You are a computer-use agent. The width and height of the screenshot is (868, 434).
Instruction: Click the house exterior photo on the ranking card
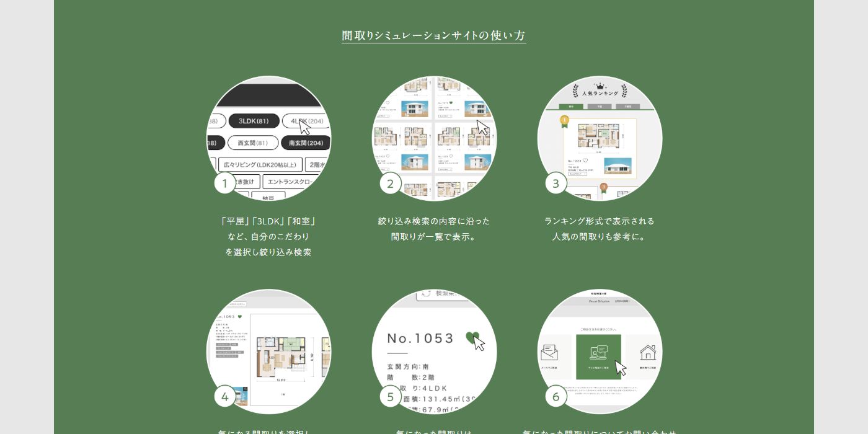[x=618, y=166]
